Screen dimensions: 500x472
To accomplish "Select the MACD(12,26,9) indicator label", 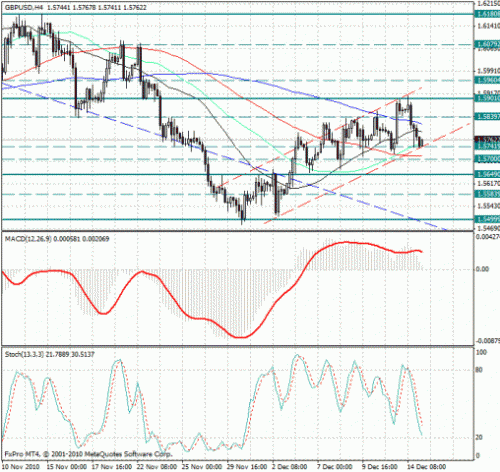I will pos(28,239).
